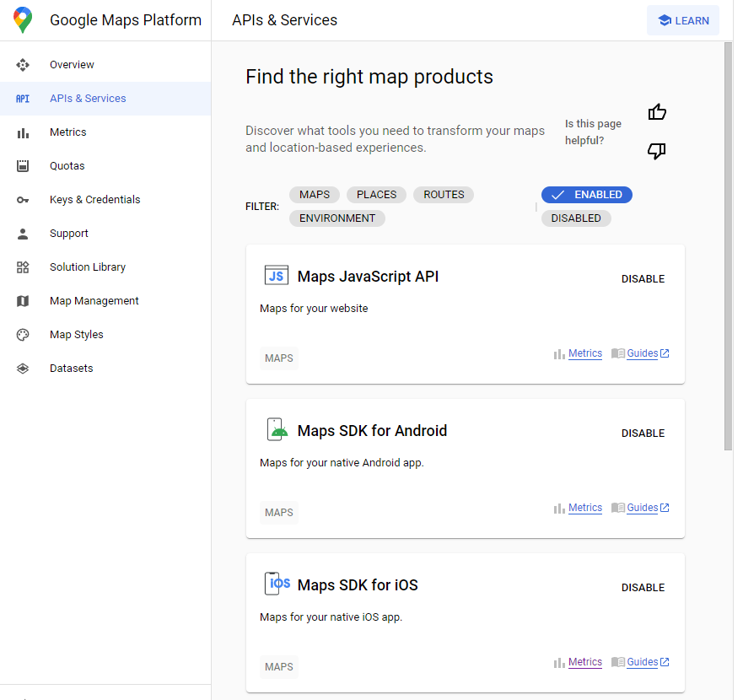Image resolution: width=743 pixels, height=700 pixels.
Task: Click the Map Styles palette icon
Action: tap(23, 335)
